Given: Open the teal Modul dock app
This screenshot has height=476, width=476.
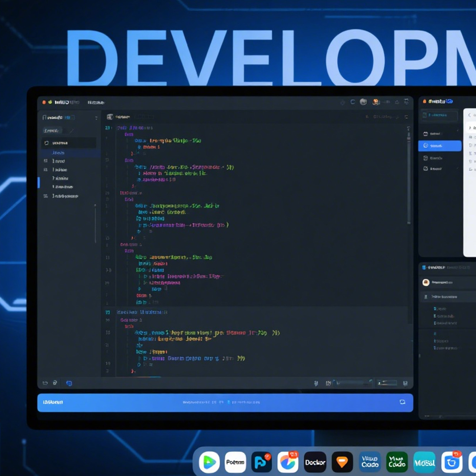Looking at the screenshot, I should (x=424, y=463).
